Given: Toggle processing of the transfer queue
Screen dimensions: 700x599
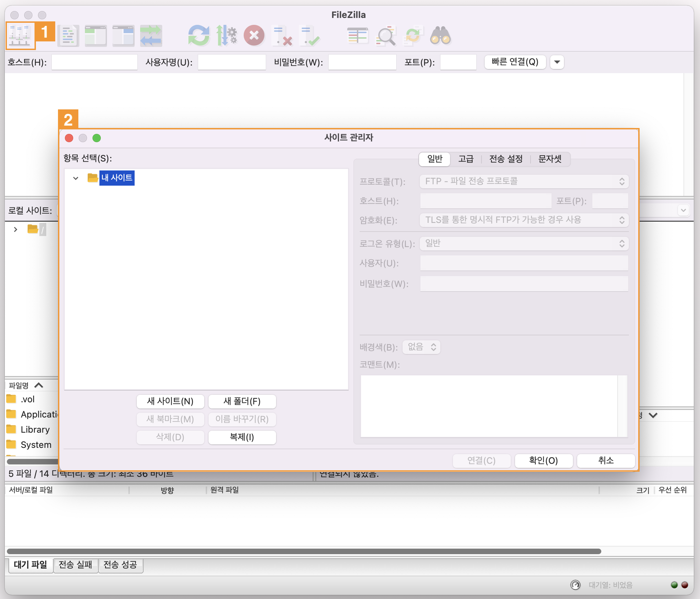Looking at the screenshot, I should coord(226,36).
